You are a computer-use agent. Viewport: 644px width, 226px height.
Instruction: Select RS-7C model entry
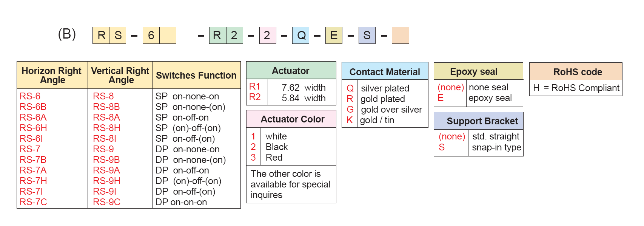[34, 202]
